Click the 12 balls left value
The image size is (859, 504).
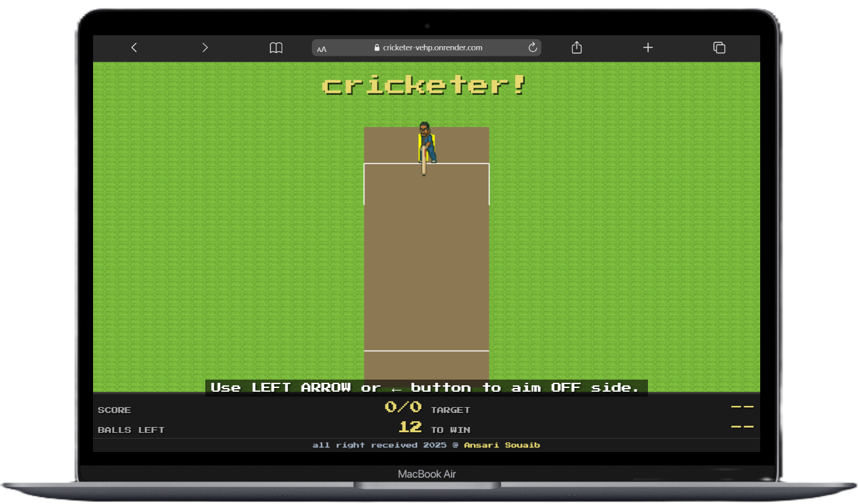[x=410, y=426]
